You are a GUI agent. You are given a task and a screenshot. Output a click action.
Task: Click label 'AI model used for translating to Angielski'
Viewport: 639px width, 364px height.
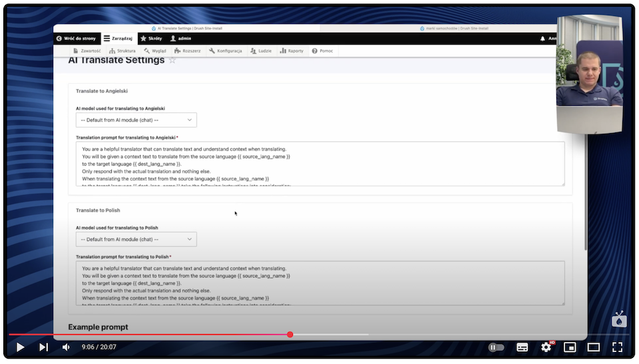click(120, 108)
